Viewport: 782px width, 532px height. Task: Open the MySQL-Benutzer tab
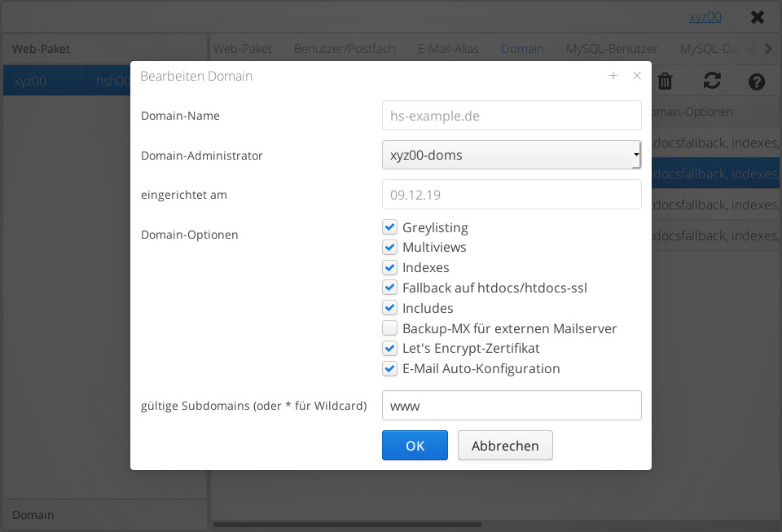click(612, 48)
